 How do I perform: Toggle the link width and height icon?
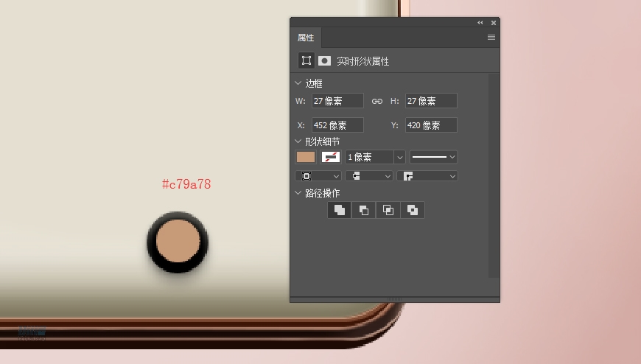point(377,101)
